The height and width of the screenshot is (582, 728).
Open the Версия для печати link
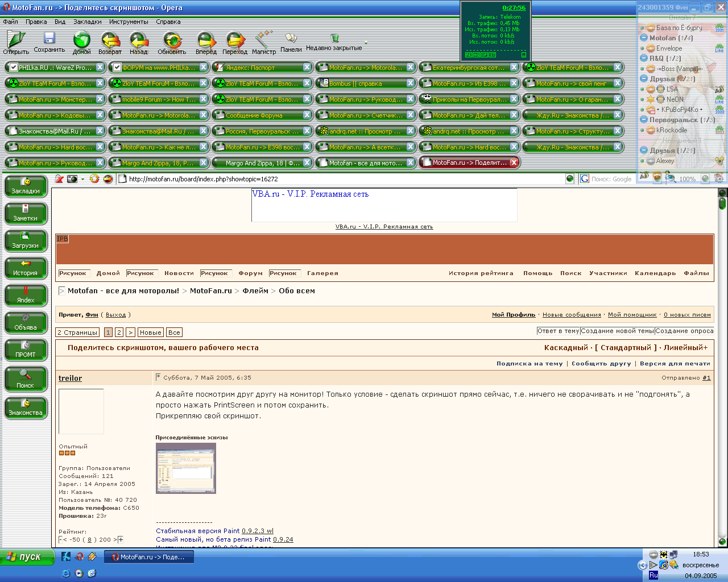coord(675,364)
